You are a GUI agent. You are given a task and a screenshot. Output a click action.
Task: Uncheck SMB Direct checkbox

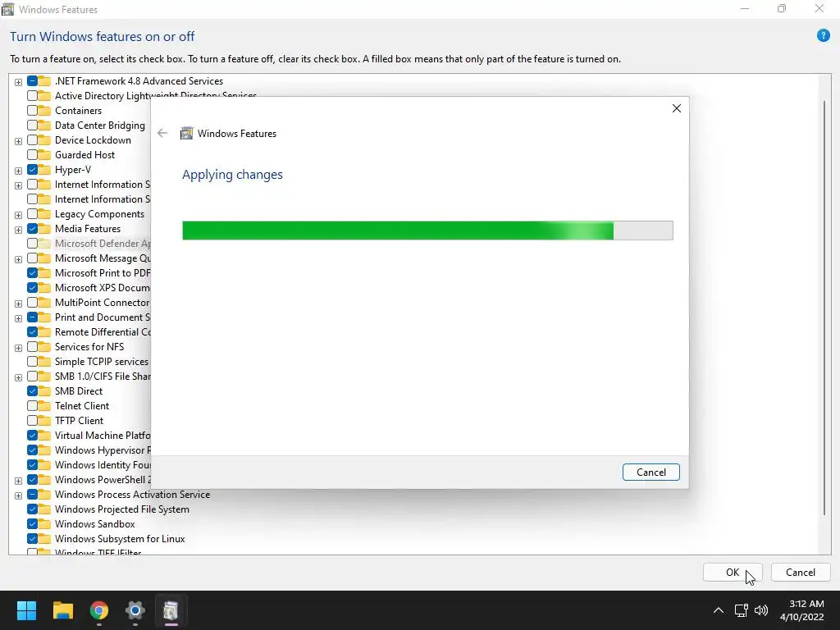click(x=32, y=391)
